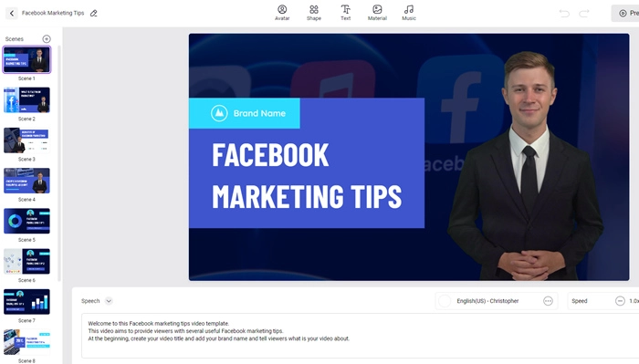Viewport: 639px width, 364px height.
Task: Click the Preview button
Action: [x=626, y=14]
